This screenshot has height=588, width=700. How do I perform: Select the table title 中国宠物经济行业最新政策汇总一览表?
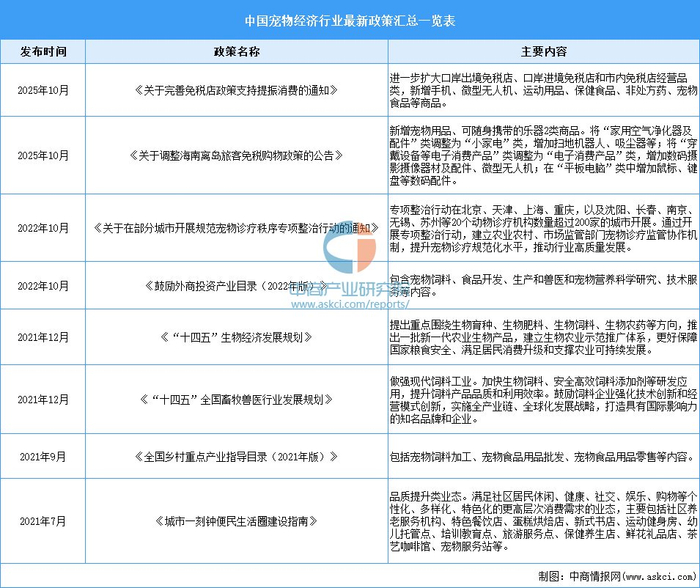point(350,21)
